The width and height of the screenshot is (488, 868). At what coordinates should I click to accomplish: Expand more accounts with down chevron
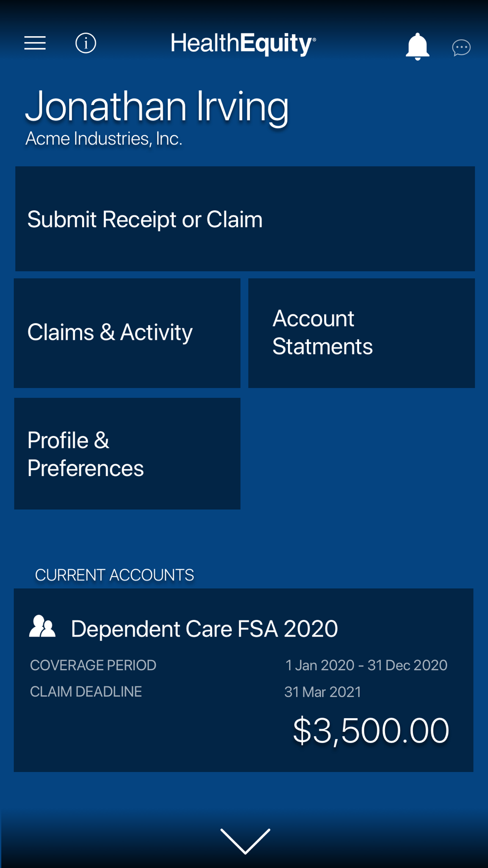click(245, 841)
